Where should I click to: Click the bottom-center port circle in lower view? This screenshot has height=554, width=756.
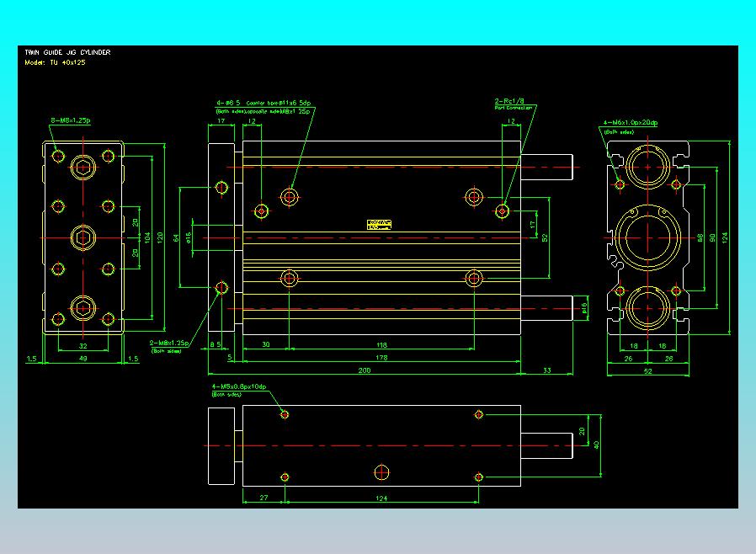(382, 472)
